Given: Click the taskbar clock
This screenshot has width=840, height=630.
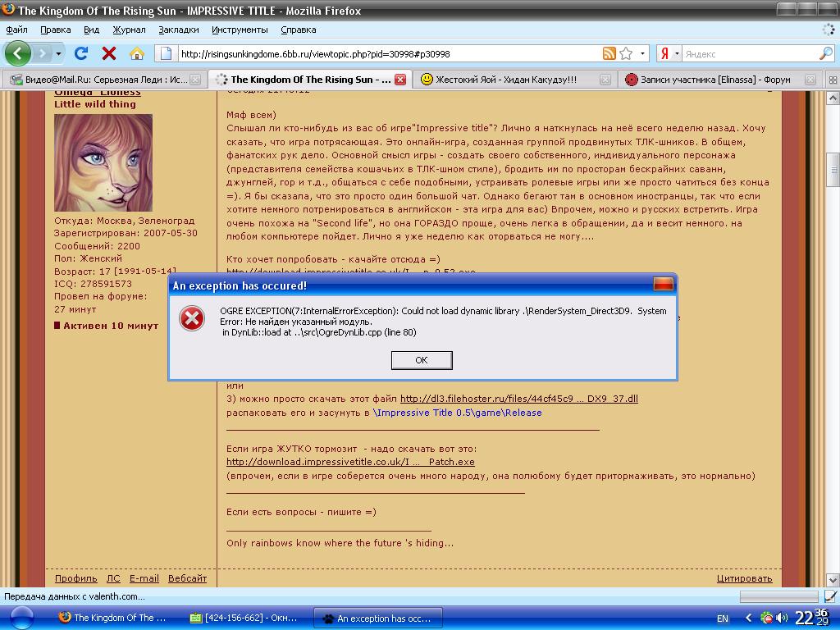Looking at the screenshot, I should (x=812, y=618).
